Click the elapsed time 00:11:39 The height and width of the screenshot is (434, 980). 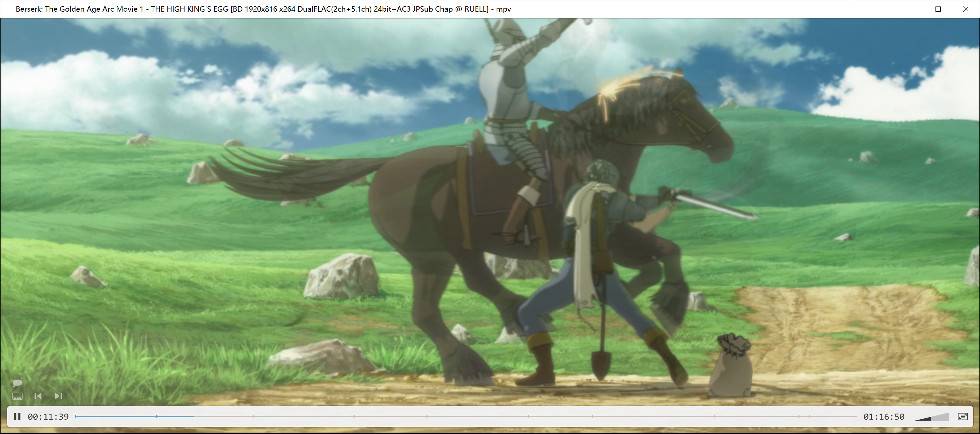[x=48, y=417]
